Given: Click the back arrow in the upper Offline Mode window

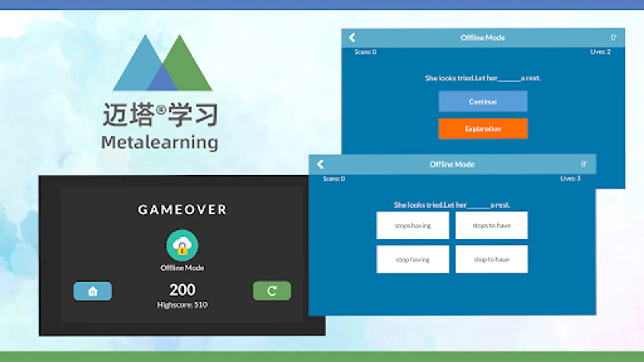Looking at the screenshot, I should point(352,37).
